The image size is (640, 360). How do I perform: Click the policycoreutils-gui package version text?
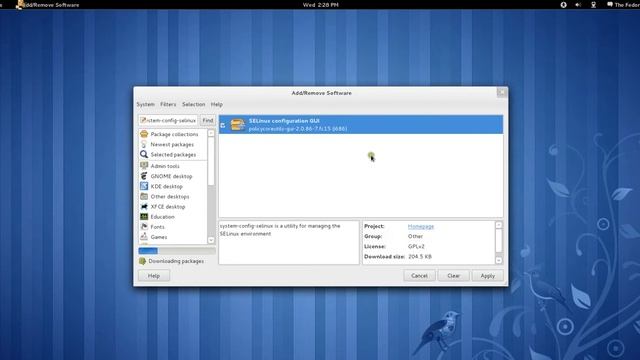point(298,129)
